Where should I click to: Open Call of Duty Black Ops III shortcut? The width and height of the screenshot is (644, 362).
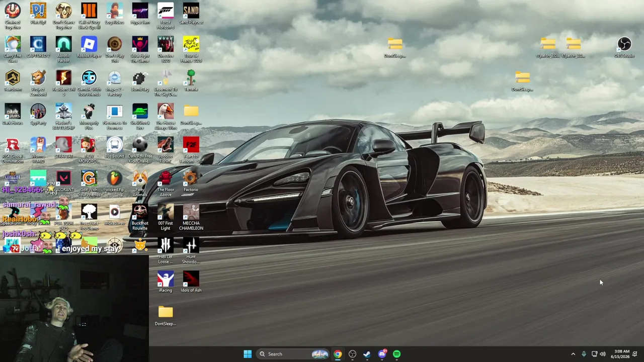(x=89, y=16)
